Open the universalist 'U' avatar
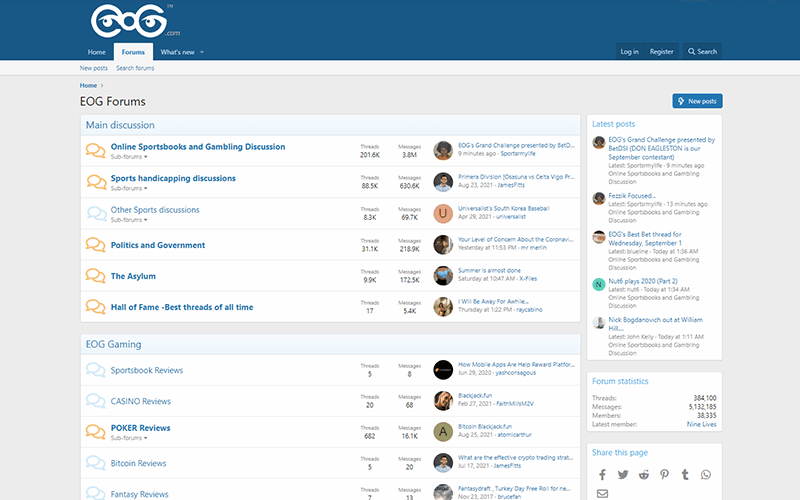This screenshot has height=500, width=800. point(443,213)
